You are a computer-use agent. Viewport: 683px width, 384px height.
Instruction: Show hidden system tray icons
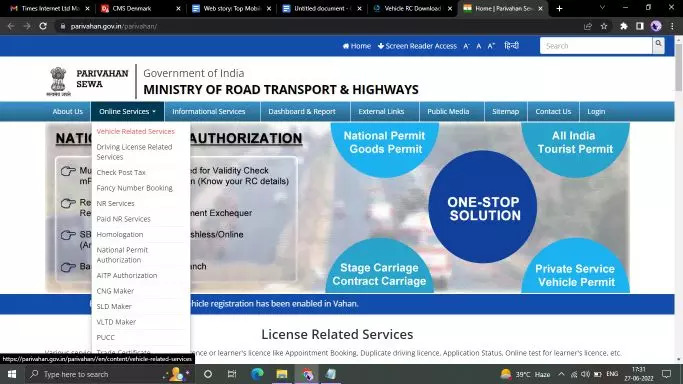[x=561, y=374]
